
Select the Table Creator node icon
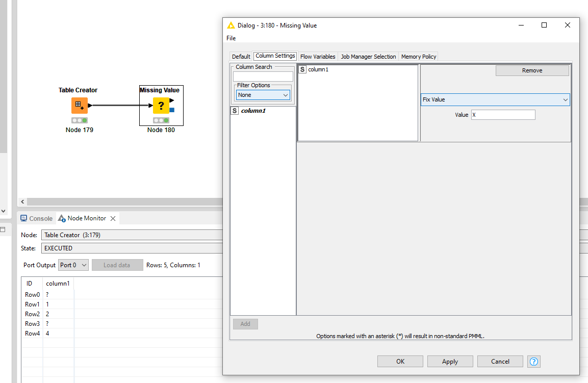point(79,106)
